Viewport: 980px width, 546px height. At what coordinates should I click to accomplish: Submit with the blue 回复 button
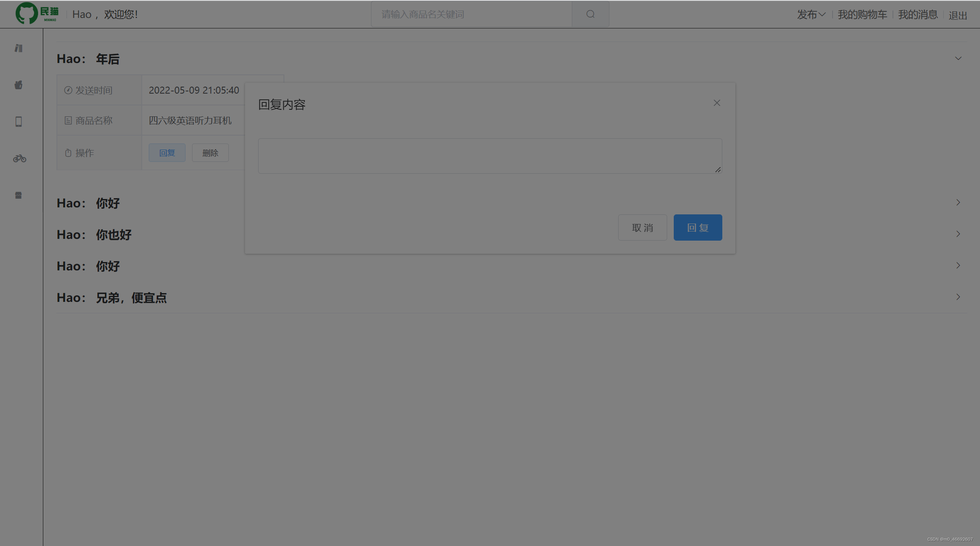pyautogui.click(x=697, y=227)
